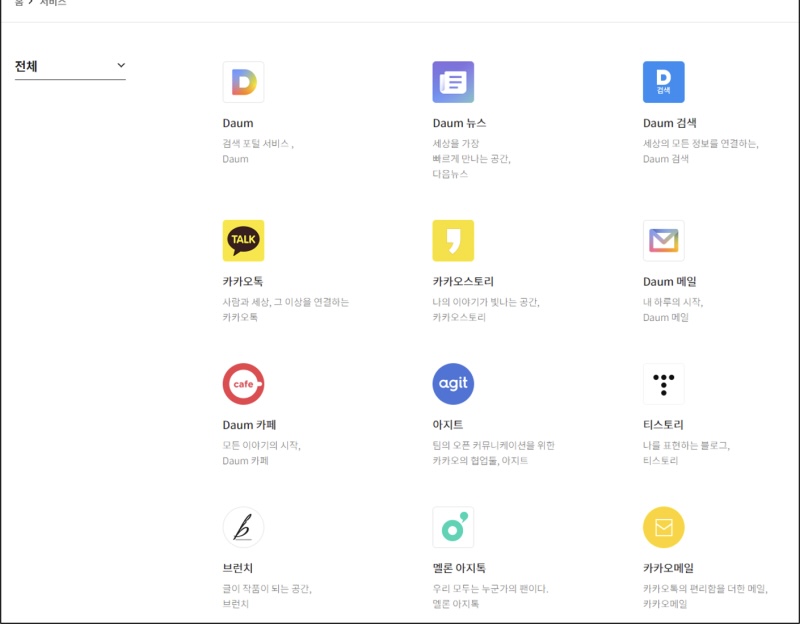Click description '세상의 모든 정보를 연결하는'
Screen dimensions: 800x624
701,144
